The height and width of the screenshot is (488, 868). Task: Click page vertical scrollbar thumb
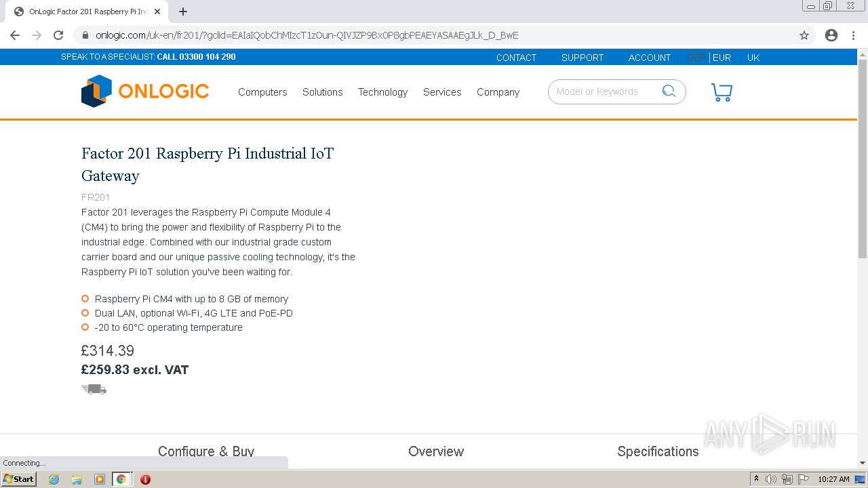coord(863,158)
